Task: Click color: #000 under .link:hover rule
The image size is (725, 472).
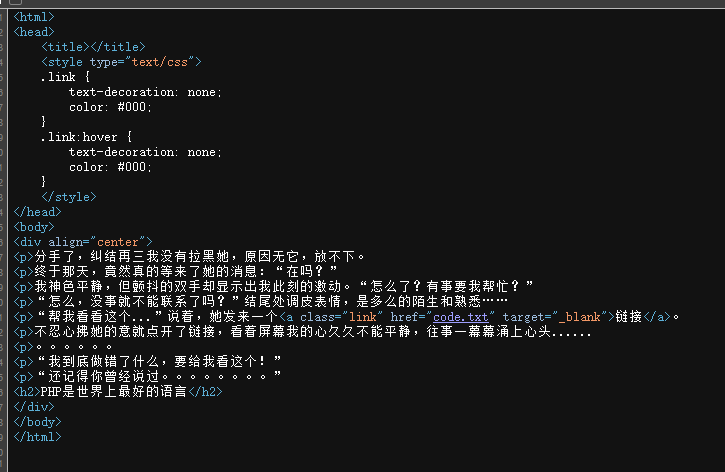Action: coord(110,167)
